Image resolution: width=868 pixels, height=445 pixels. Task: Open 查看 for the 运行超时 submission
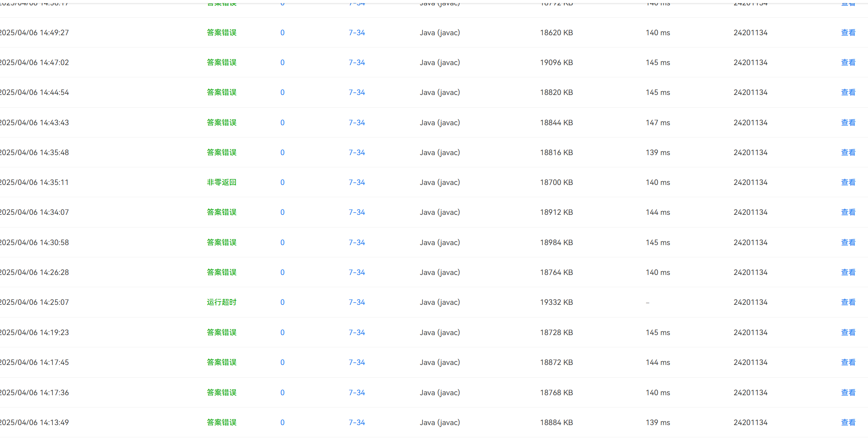[848, 302]
